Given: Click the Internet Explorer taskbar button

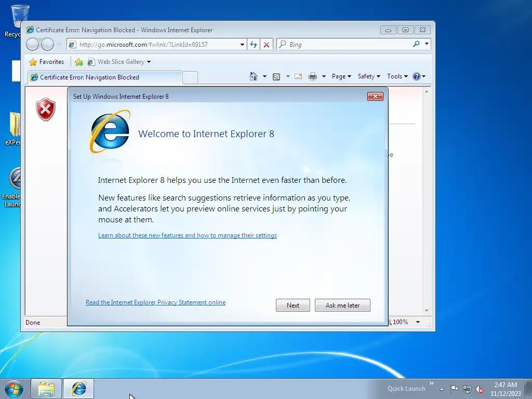Looking at the screenshot, I should (x=79, y=389).
